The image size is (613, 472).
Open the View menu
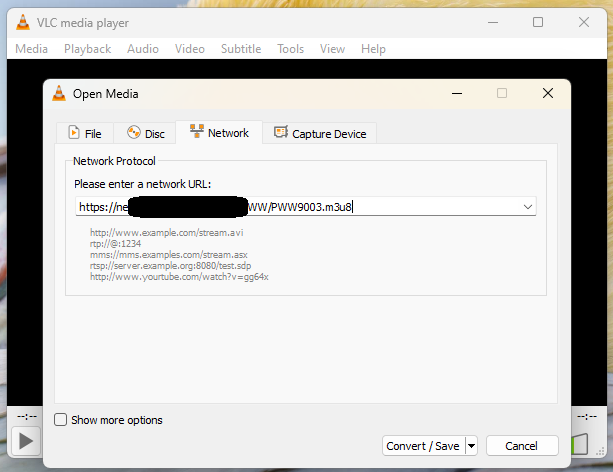(332, 49)
